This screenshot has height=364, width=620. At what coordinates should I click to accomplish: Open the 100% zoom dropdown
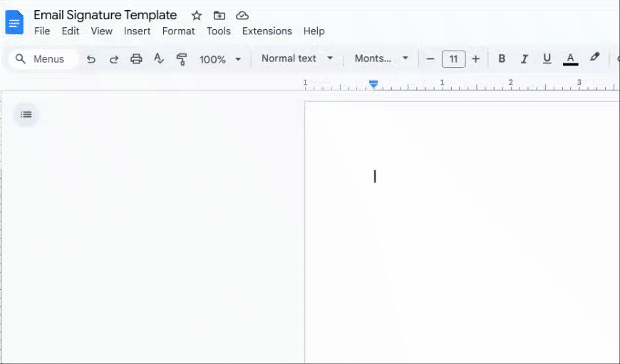219,59
